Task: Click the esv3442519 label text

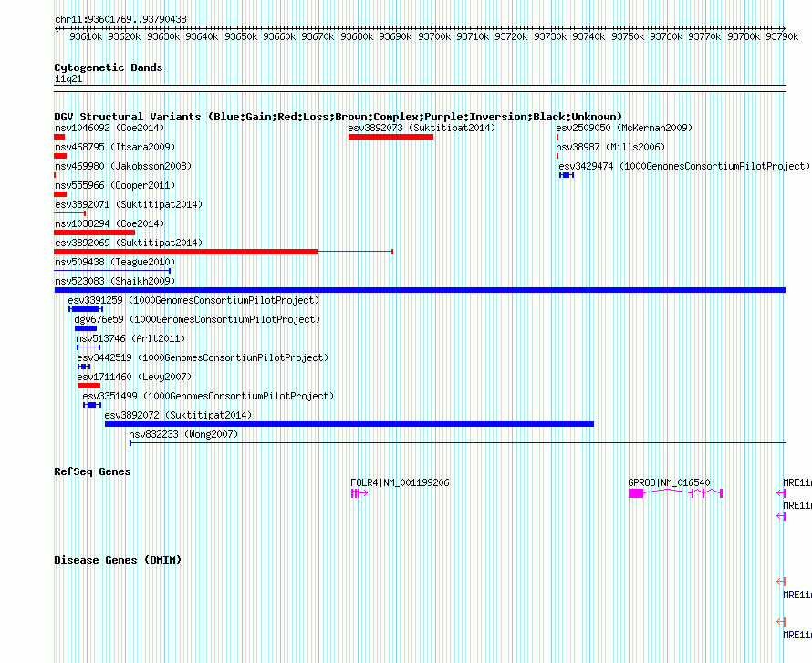Action: point(203,357)
